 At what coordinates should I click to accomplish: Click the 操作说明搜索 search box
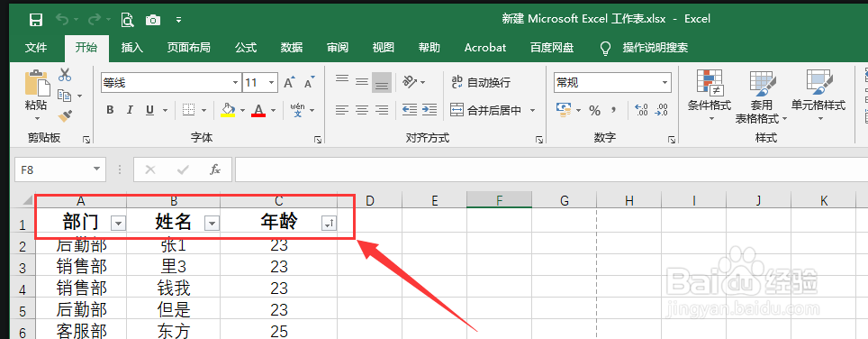click(655, 48)
